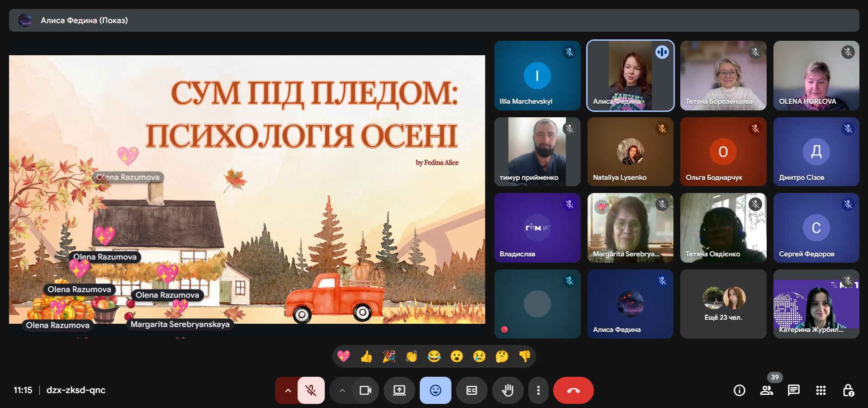The width and height of the screenshot is (868, 408).
Task: Leave the call with red hangup button
Action: (x=573, y=390)
